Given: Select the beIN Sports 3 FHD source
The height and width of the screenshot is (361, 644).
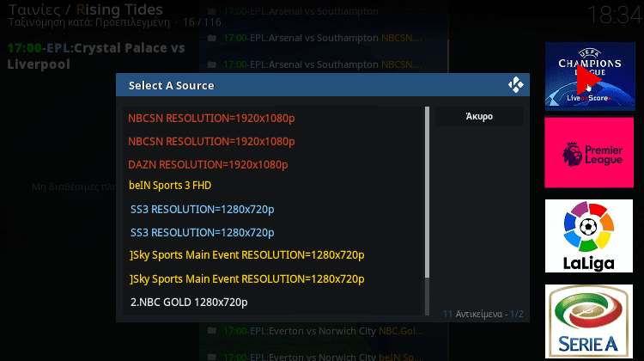Looking at the screenshot, I should (x=170, y=185).
